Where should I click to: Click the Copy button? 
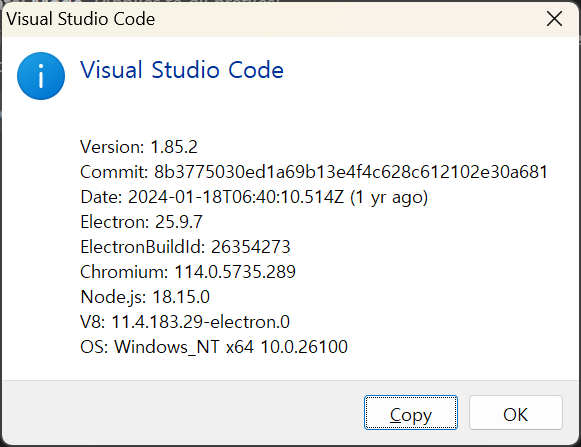[411, 413]
